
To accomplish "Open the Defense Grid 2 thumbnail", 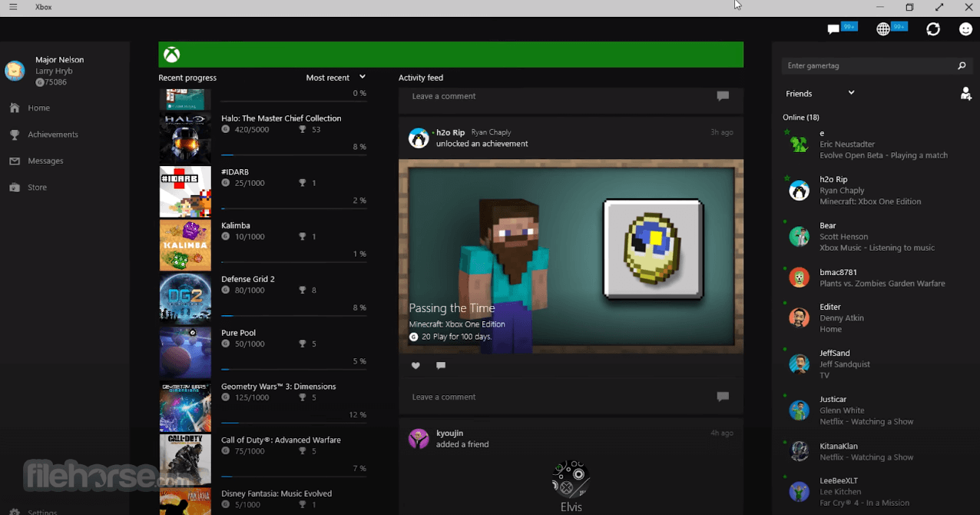I will [x=185, y=299].
